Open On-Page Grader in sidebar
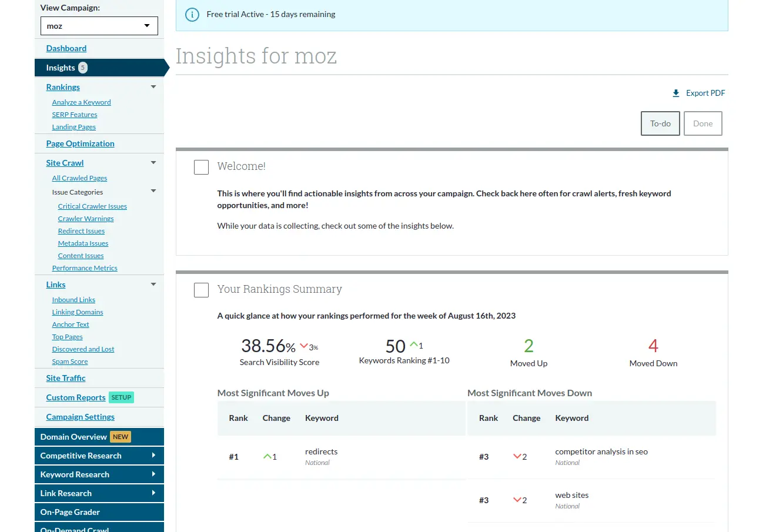The image size is (776, 532). pyautogui.click(x=99, y=512)
